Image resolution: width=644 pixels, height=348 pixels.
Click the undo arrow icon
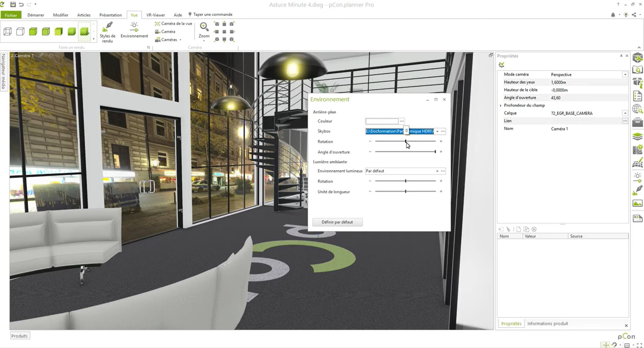21,4
